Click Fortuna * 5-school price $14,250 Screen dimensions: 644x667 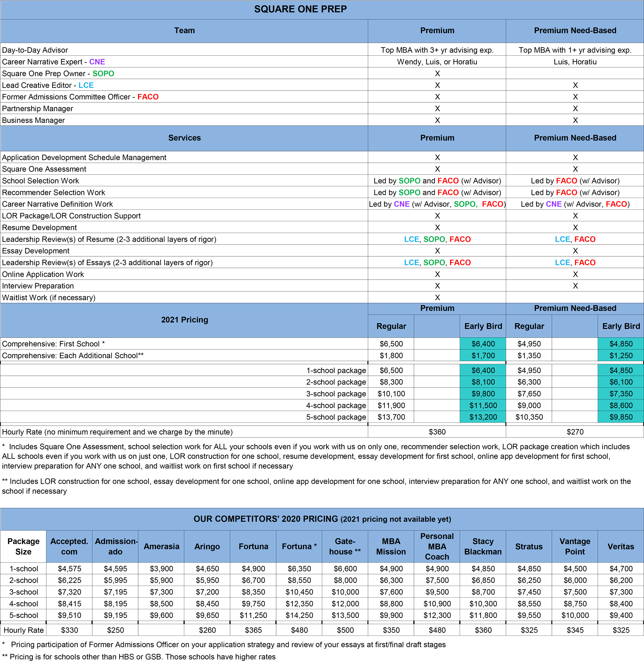tap(299, 615)
